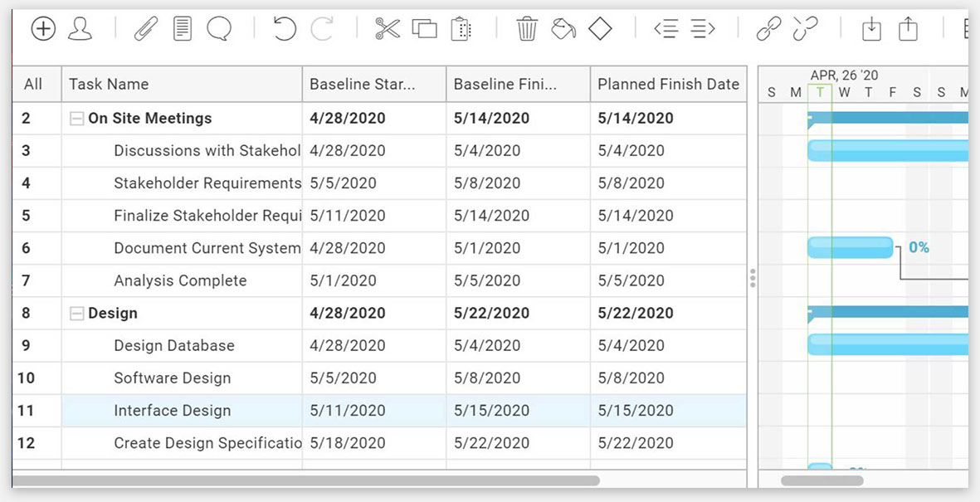Click the redo arrow icon
Screen dimensions: 980x502
click(x=322, y=29)
